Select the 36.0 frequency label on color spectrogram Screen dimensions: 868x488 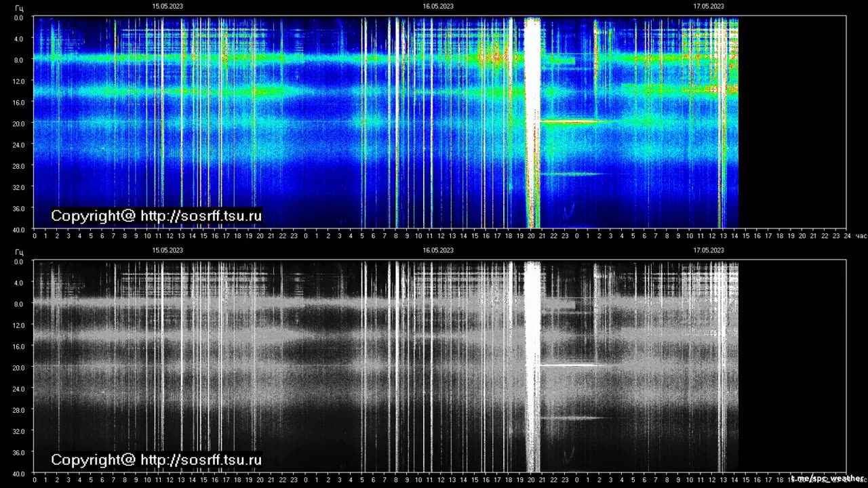pyautogui.click(x=19, y=208)
